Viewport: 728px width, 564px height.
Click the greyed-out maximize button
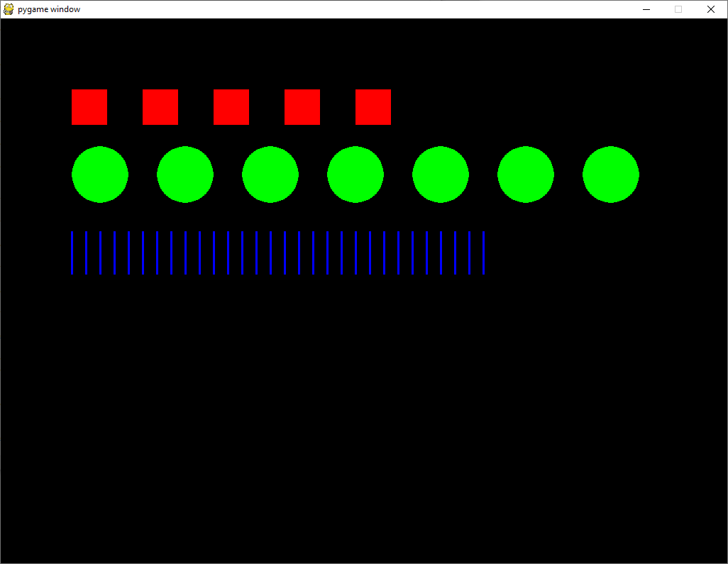678,9
